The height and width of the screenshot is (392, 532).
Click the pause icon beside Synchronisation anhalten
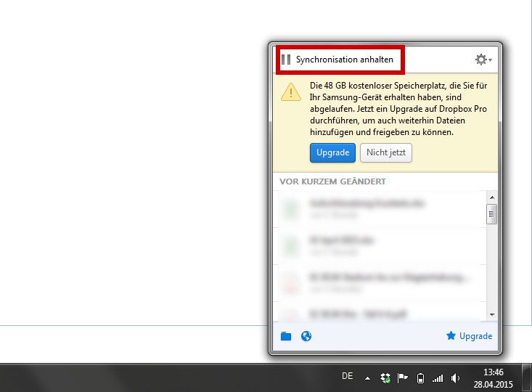tap(286, 60)
